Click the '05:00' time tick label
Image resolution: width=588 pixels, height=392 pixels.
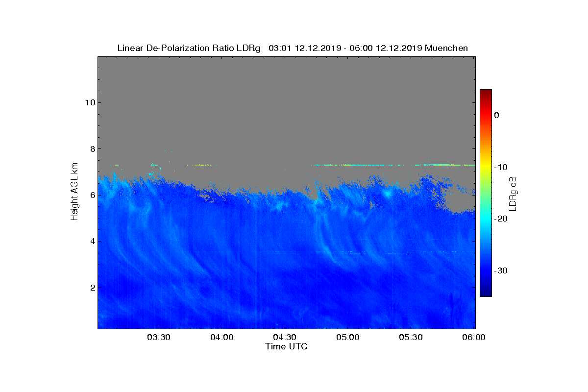coord(348,338)
